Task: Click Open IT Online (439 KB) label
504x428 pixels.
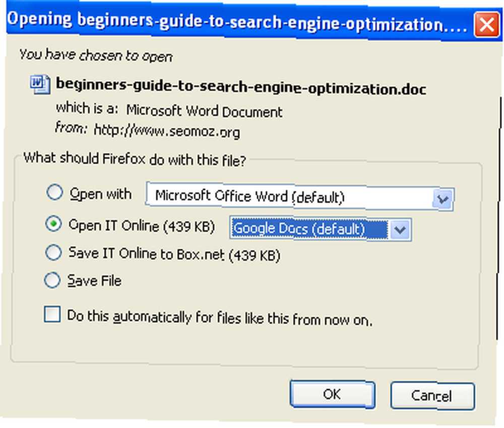Action: (142, 226)
